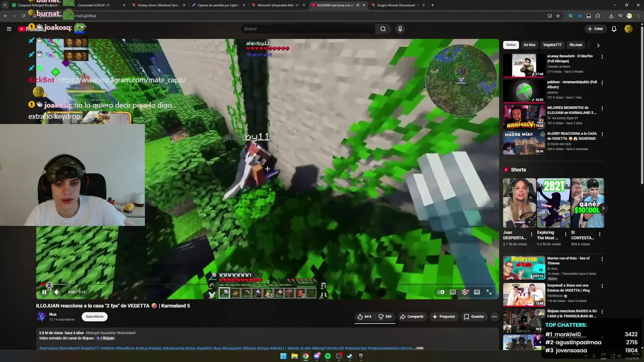Open Epic Games Launcher from the taskbar

(361, 356)
